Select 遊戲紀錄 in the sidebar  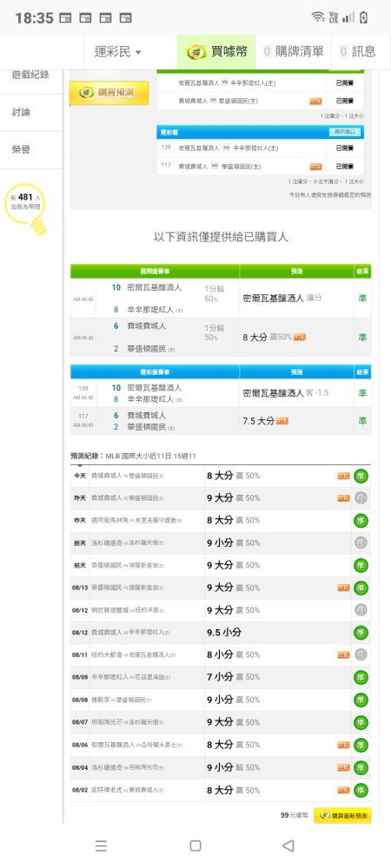tap(30, 74)
